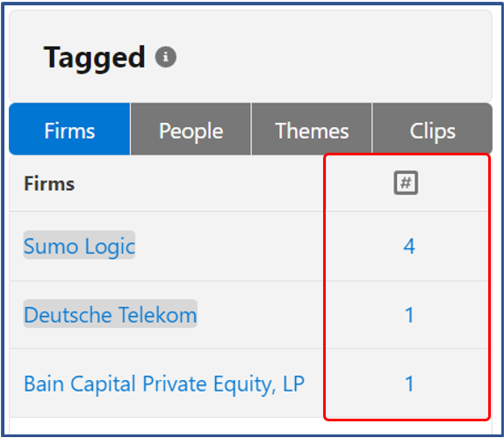The image size is (504, 438).
Task: Click the Tagged panel heading text
Action: tap(94, 57)
